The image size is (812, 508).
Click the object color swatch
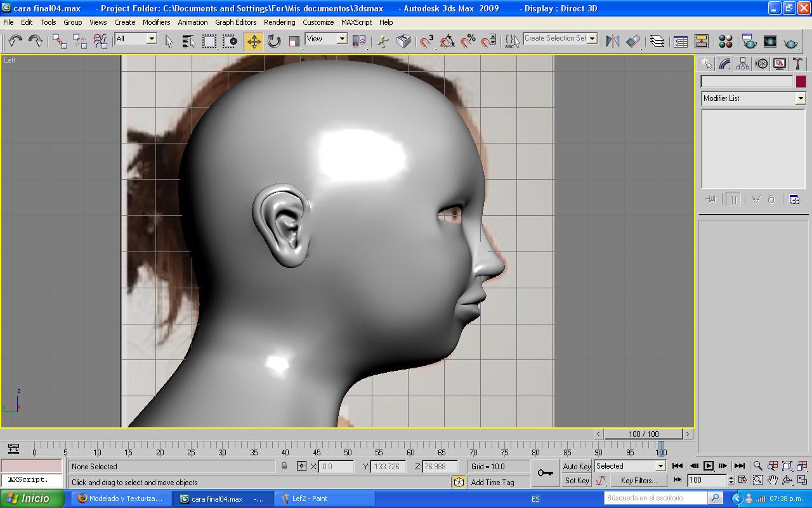point(801,81)
